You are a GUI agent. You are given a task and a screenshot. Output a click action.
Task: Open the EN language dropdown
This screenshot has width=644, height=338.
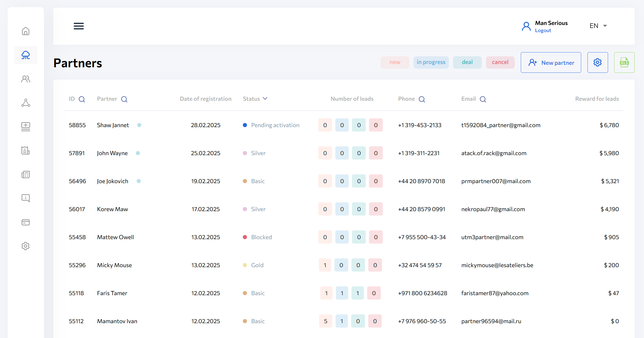click(x=598, y=26)
